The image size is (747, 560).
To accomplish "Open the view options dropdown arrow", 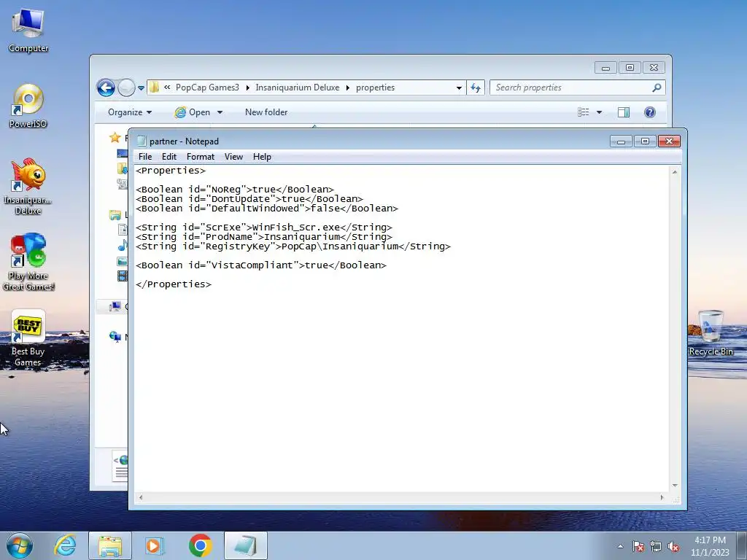I will (x=600, y=112).
